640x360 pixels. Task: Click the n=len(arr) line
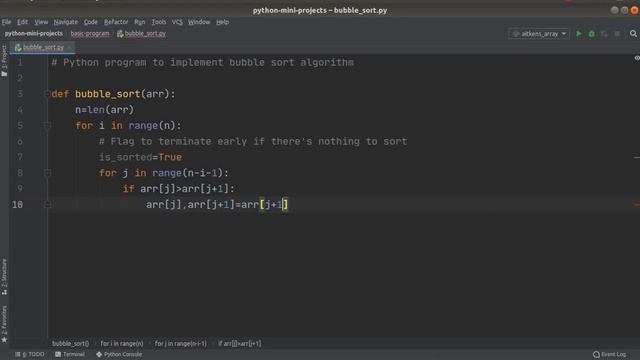point(104,110)
